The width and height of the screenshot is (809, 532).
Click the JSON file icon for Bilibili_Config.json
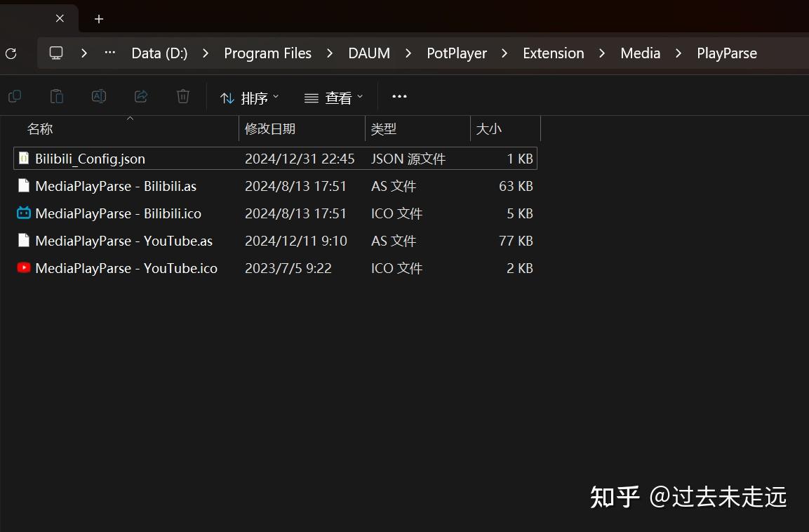click(23, 159)
